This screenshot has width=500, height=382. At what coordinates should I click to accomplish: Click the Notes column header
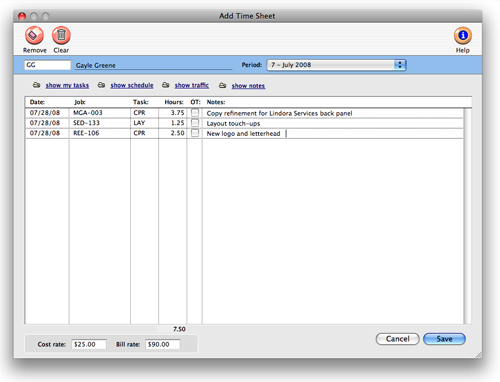click(216, 102)
